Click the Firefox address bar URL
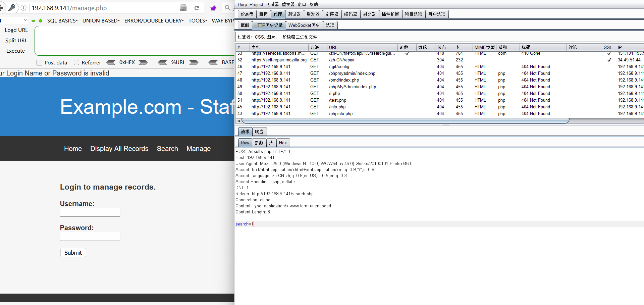 pos(69,8)
